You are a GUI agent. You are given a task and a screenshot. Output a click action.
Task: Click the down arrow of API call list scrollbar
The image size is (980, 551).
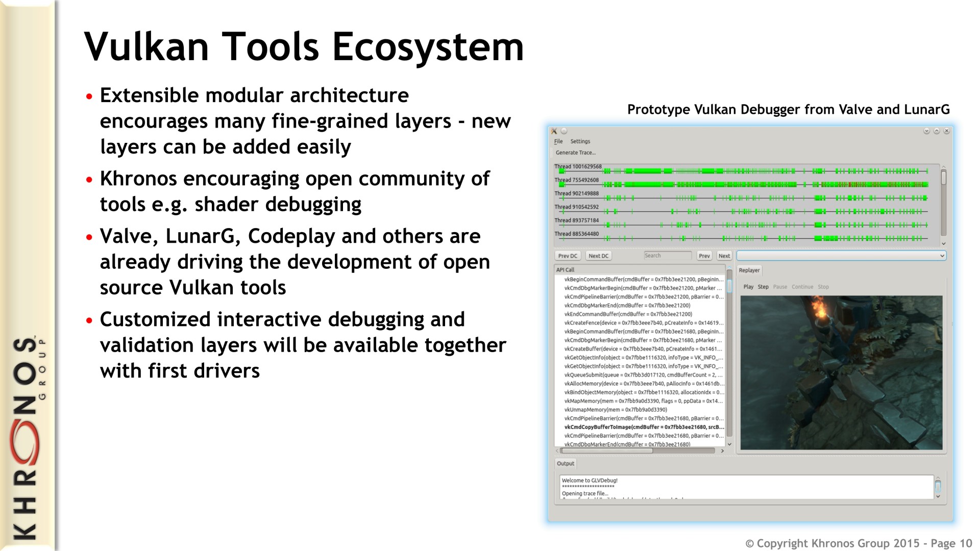click(x=729, y=444)
